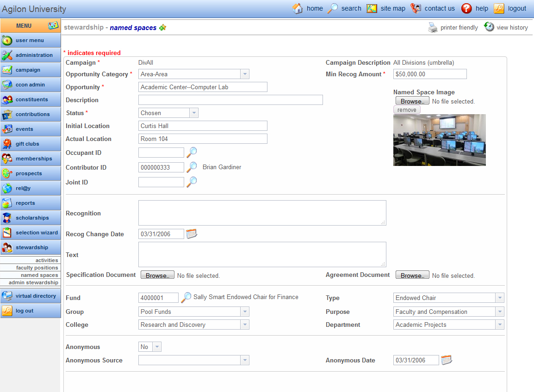Viewport: 534px width, 392px height.
Task: Open the Anonymous Date calendar icon
Action: coord(447,360)
